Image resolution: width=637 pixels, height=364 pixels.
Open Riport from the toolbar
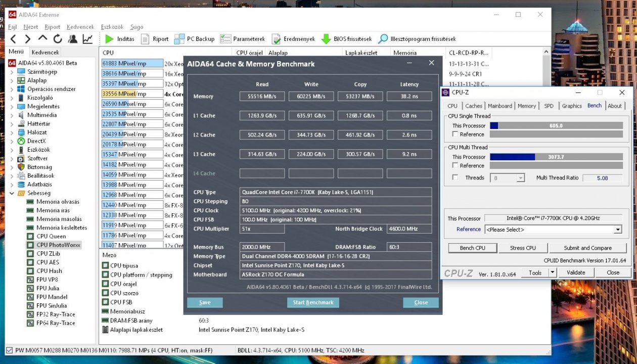point(155,39)
